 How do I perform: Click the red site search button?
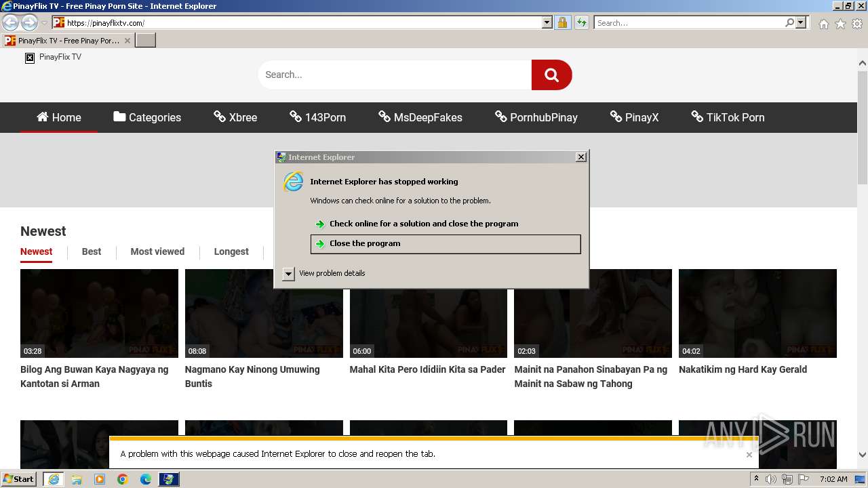(x=552, y=75)
